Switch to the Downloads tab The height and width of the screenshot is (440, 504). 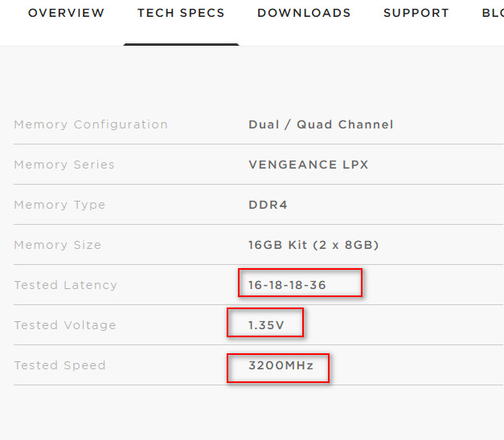tap(304, 13)
